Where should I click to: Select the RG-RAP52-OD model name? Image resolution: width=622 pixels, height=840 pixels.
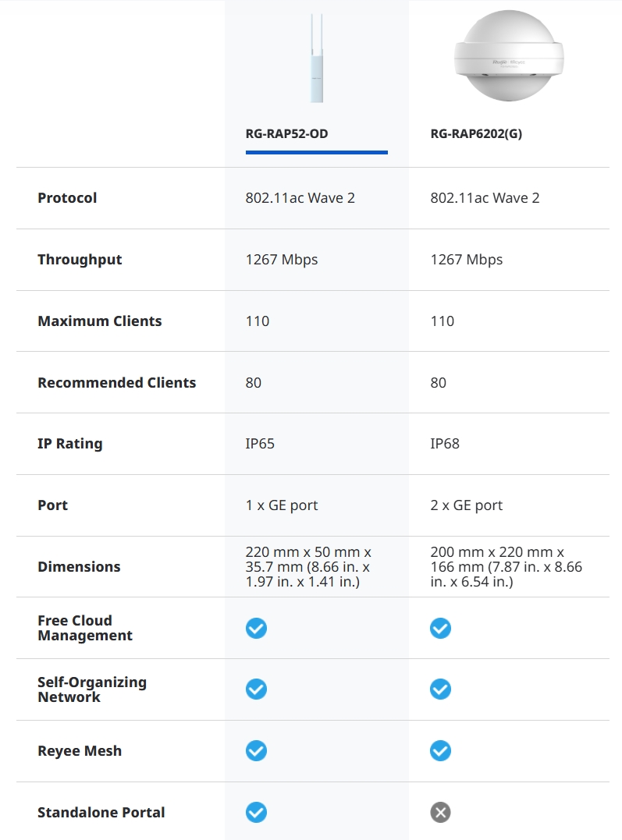pyautogui.click(x=286, y=134)
